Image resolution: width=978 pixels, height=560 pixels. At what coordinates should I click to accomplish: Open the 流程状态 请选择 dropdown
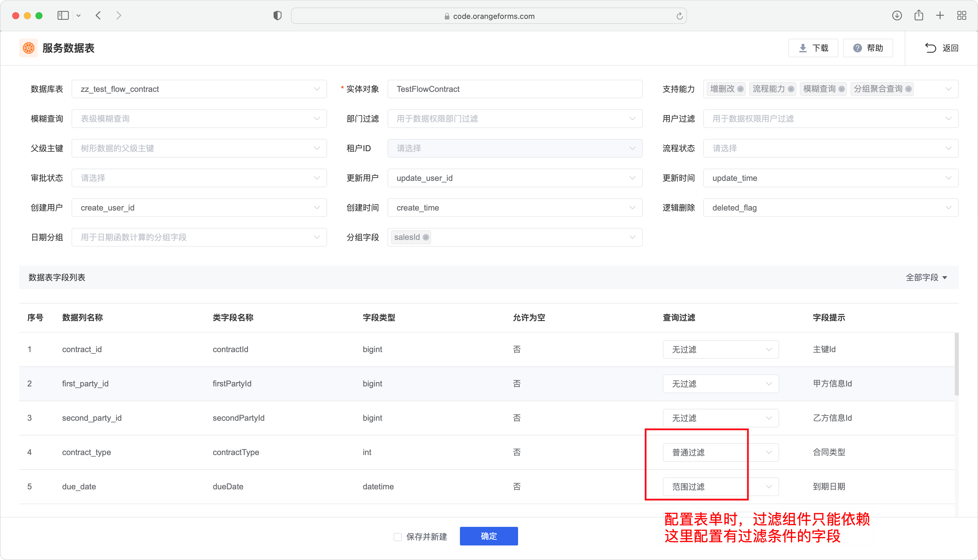[x=830, y=148]
